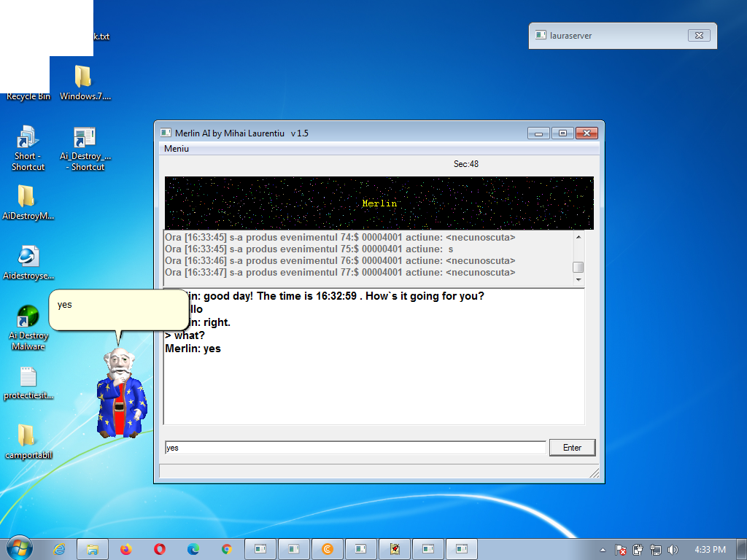Open the protectiesit text file icon
The height and width of the screenshot is (560, 747).
coord(28,377)
